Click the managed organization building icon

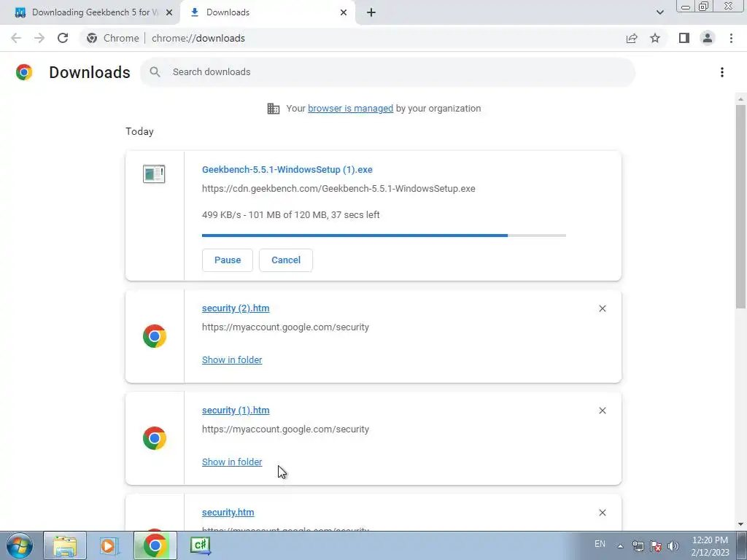click(x=274, y=109)
